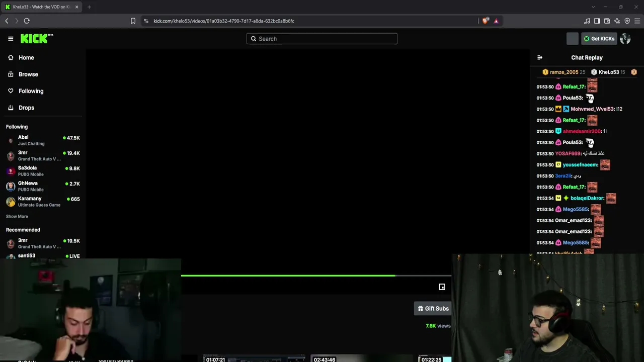Open the Brave VPN shield icon
The image size is (644, 362).
[x=627, y=21]
